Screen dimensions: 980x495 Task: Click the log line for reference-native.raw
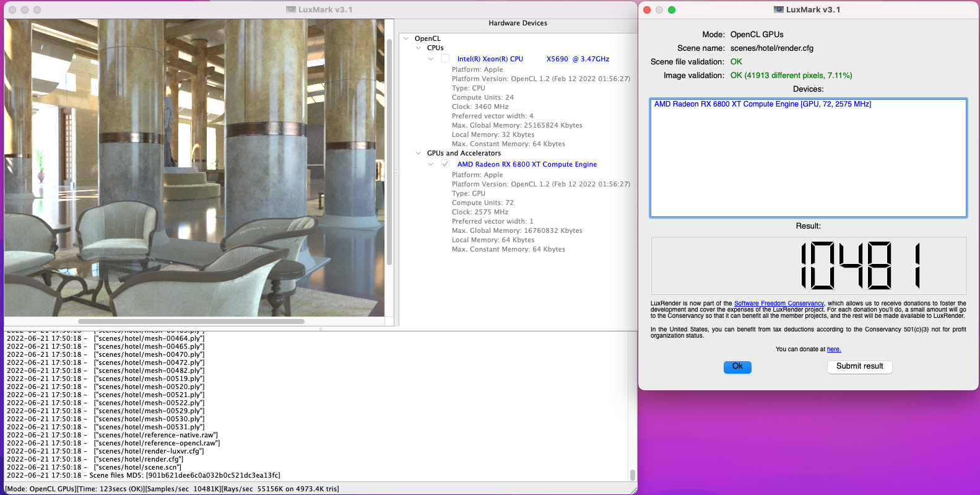(113, 435)
